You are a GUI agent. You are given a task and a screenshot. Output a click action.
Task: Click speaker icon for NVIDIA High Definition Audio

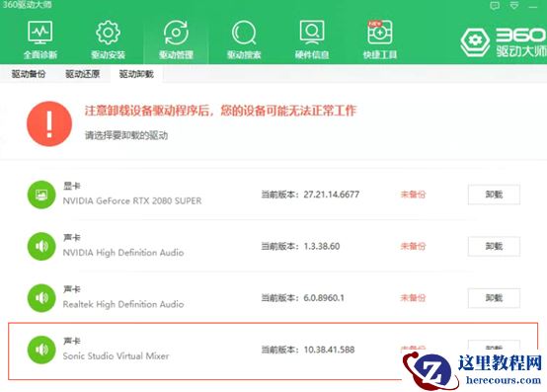click(x=41, y=246)
